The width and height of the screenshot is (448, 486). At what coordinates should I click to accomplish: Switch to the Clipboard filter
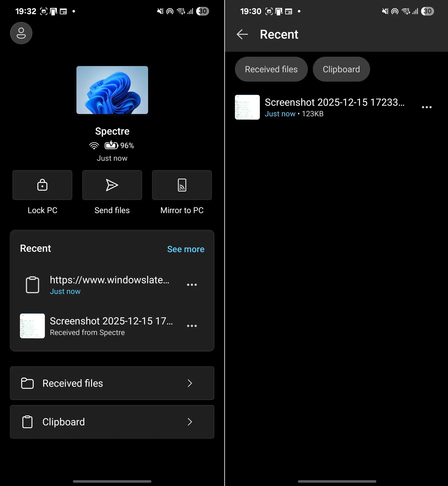[x=341, y=69]
